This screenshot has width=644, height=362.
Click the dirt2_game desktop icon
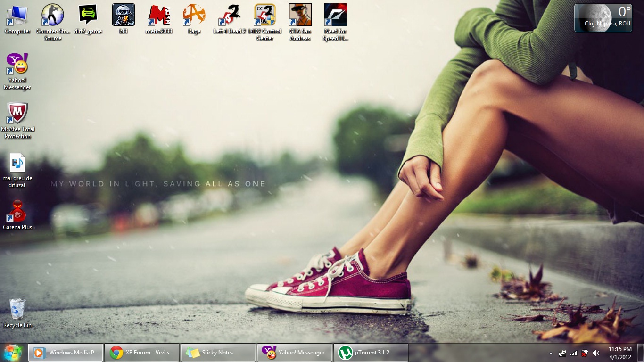88,16
